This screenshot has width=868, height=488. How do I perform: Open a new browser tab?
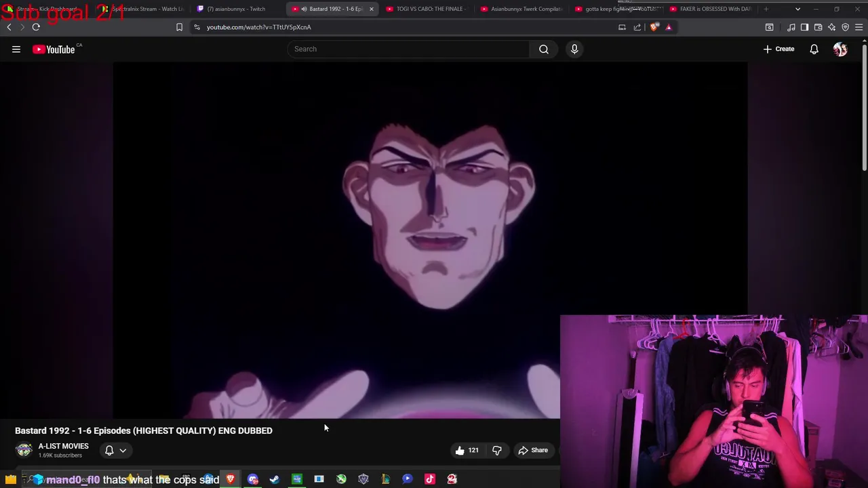766,9
